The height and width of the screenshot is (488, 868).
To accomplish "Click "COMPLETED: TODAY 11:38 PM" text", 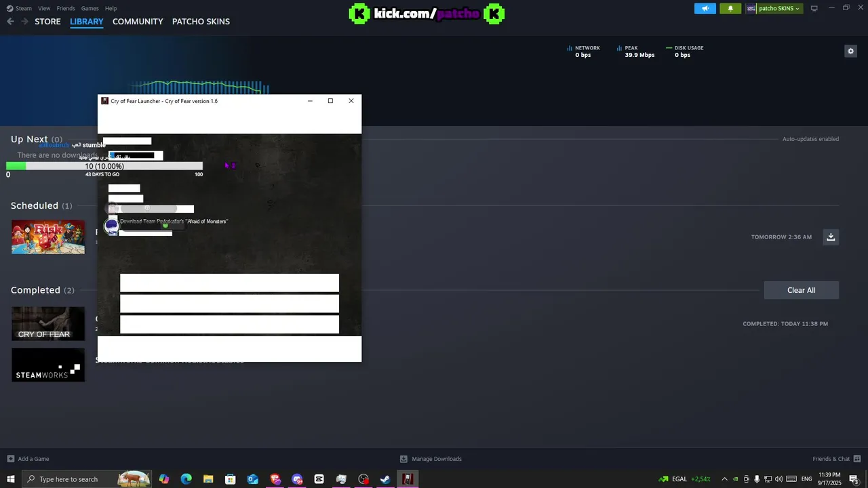I will click(x=785, y=324).
